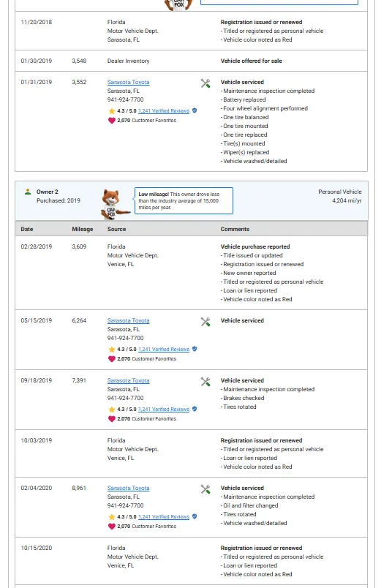Click the blue verified shield icon on 02/04/2020 entry
392x588 pixels.
[x=195, y=516]
